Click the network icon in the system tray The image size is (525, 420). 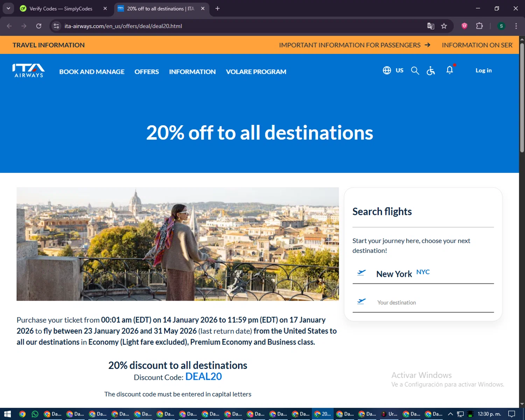[460, 414]
